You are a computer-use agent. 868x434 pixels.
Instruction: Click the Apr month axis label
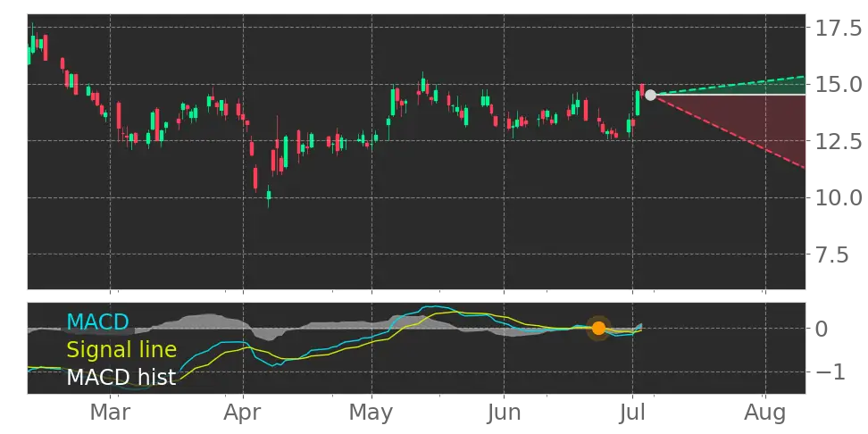(244, 413)
